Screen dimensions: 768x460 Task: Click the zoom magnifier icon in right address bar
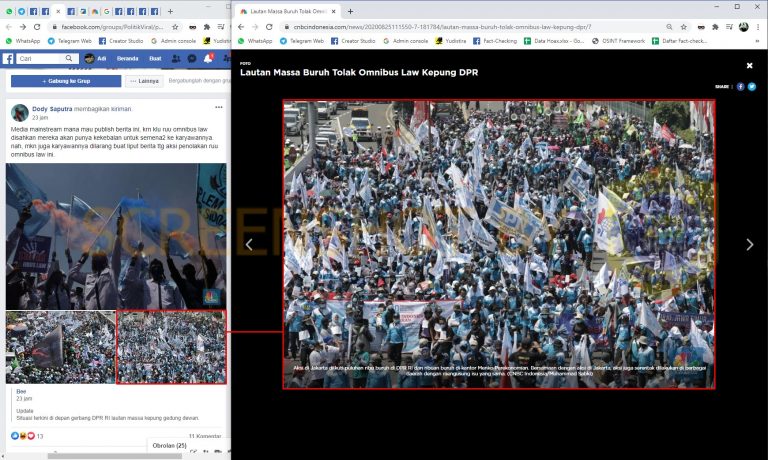coord(669,27)
